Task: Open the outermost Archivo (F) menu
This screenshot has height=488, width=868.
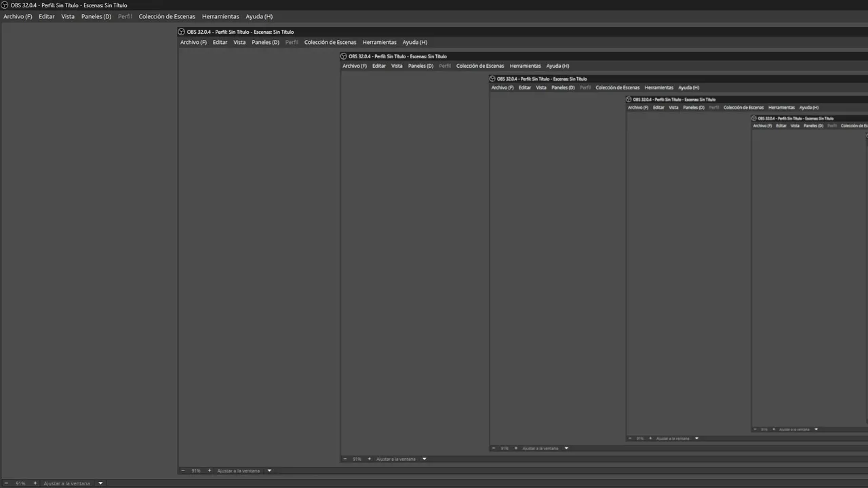Action: [x=18, y=16]
